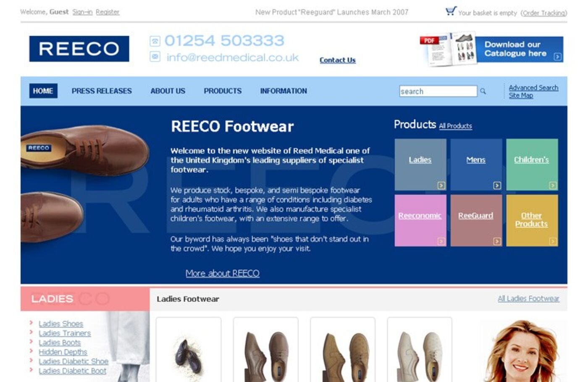The width and height of the screenshot is (588, 382).
Task: Open the PRODUCTS menu
Action: point(223,91)
